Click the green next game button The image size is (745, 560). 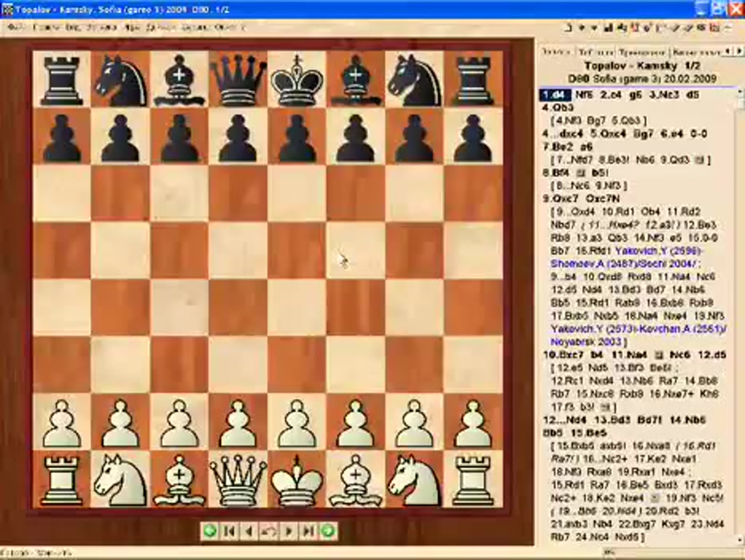(x=328, y=531)
